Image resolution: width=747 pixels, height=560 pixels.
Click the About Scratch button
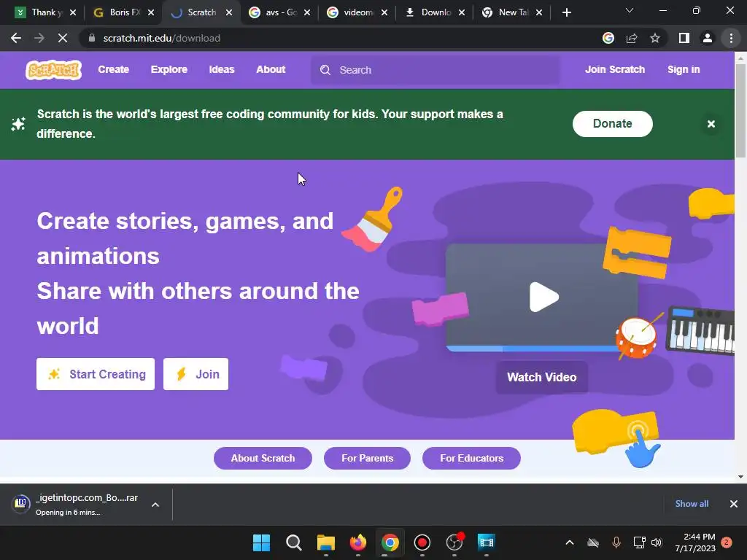[x=263, y=458]
